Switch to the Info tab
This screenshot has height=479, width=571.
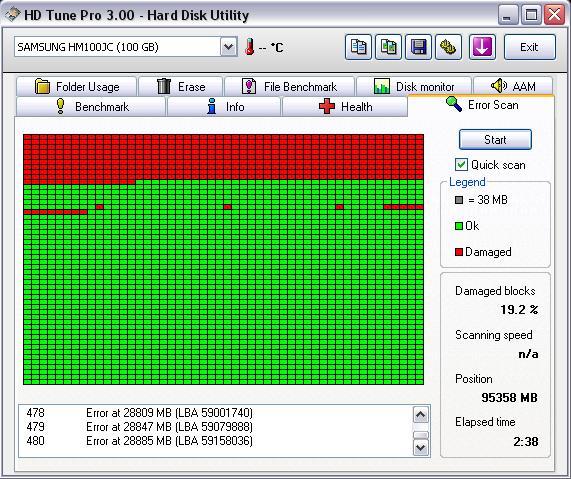pos(224,107)
